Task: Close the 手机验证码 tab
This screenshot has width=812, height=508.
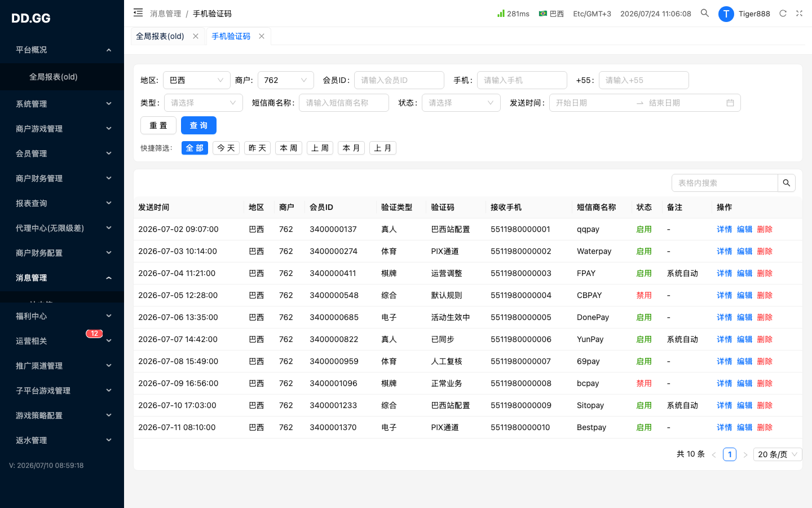Action: (262, 36)
